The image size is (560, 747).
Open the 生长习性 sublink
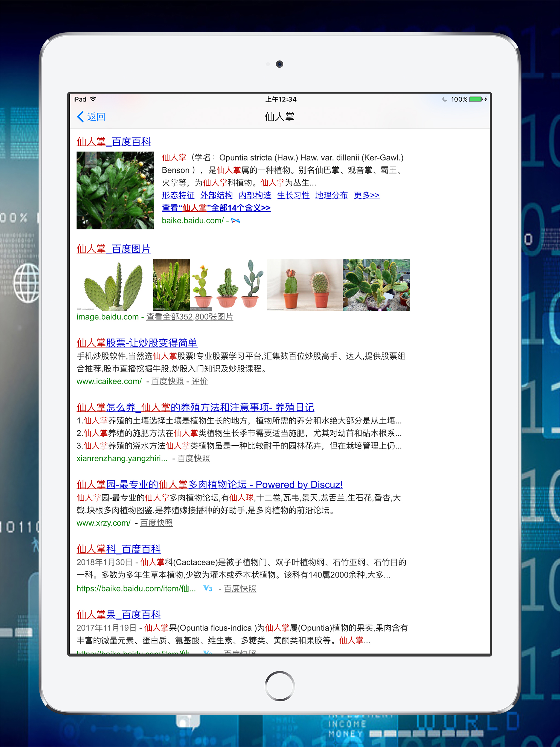293,195
